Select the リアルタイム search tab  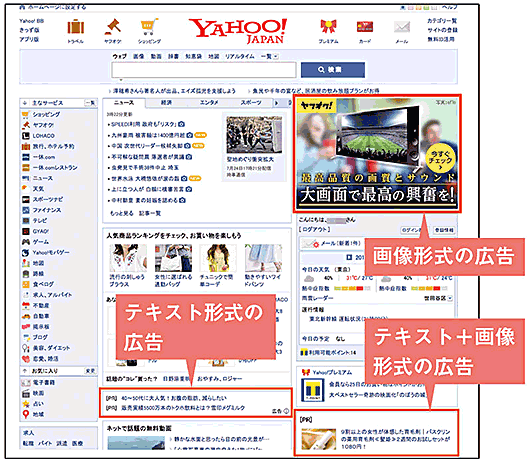(240, 56)
